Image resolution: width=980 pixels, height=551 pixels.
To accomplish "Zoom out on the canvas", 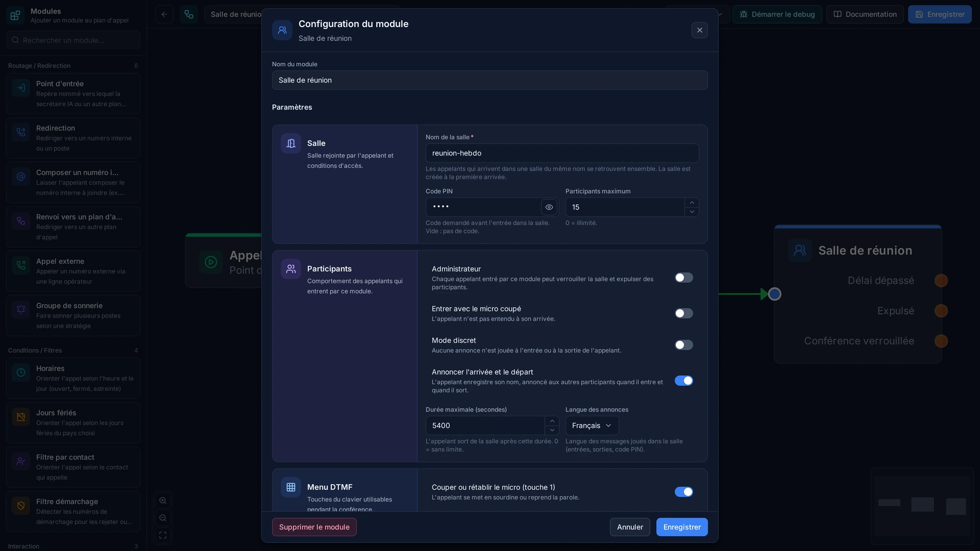I will [163, 518].
